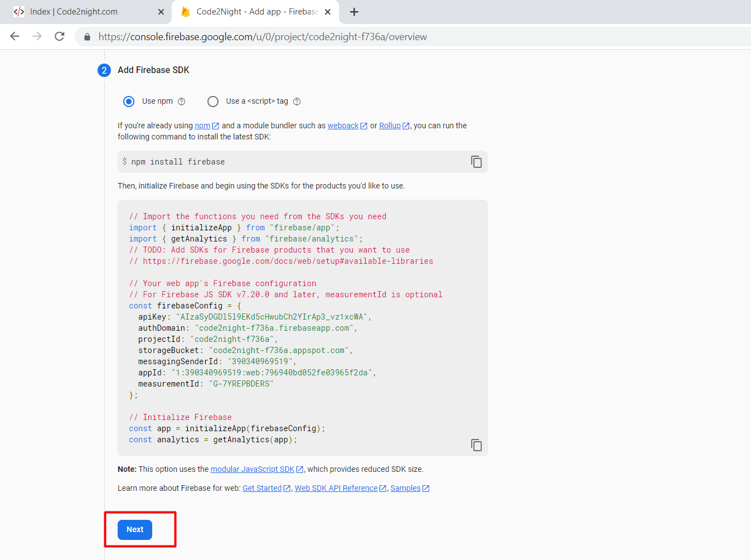Click the npm install firebase command text
751x560 pixels.
point(178,162)
